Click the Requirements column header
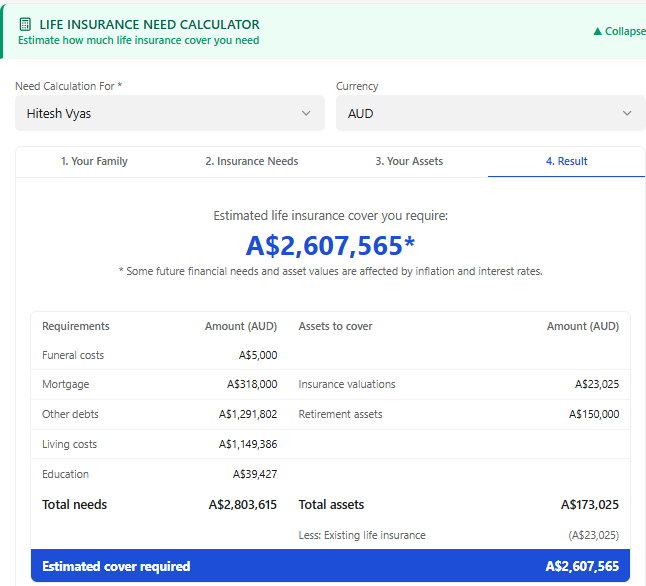 tap(76, 326)
